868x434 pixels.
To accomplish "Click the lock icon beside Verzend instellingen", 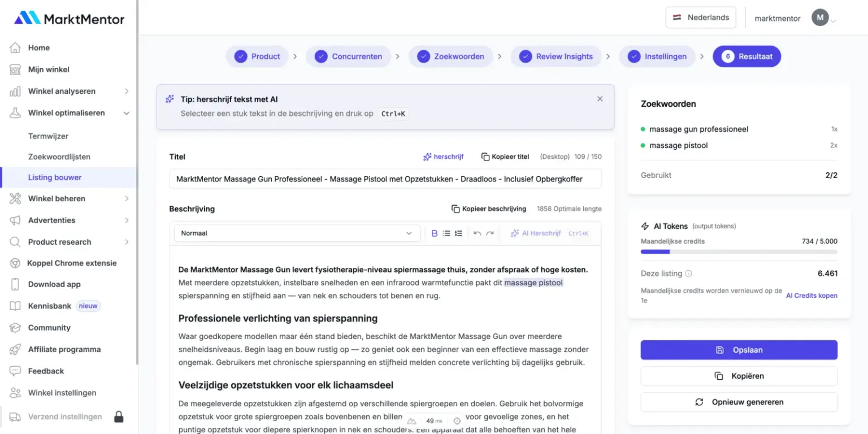I will coord(119,417).
